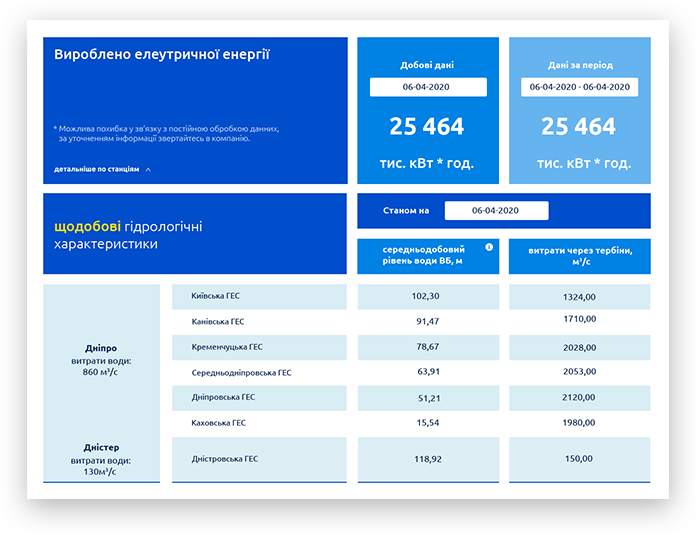This screenshot has height=535, width=698.
Task: Select the 'Станом на' date field
Action: click(496, 211)
